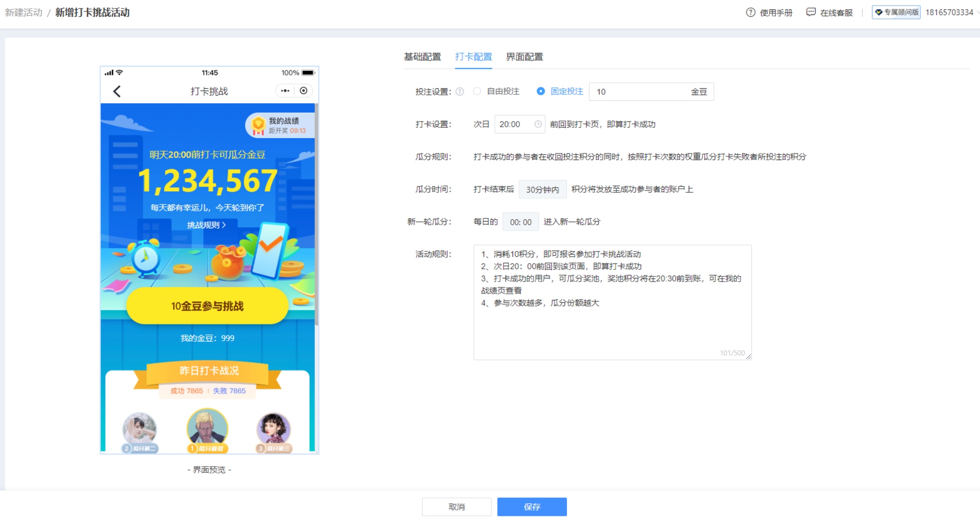
Task: Click the 使用手册 help icon
Action: tap(750, 13)
